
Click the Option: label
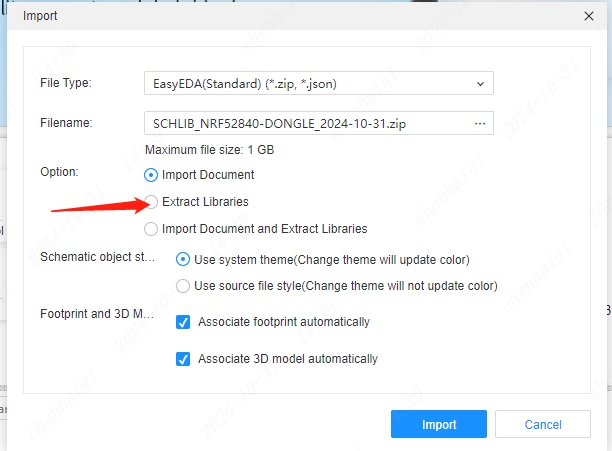(59, 172)
